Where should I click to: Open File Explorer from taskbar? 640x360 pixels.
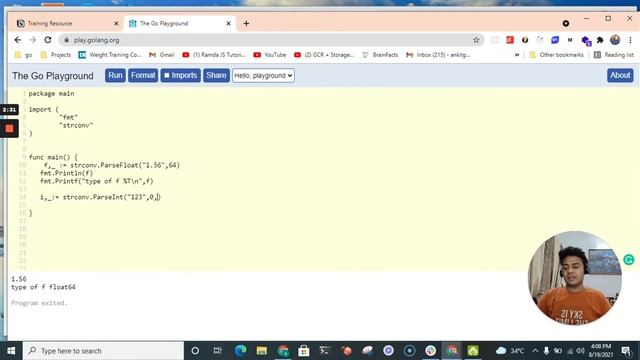[x=262, y=351]
